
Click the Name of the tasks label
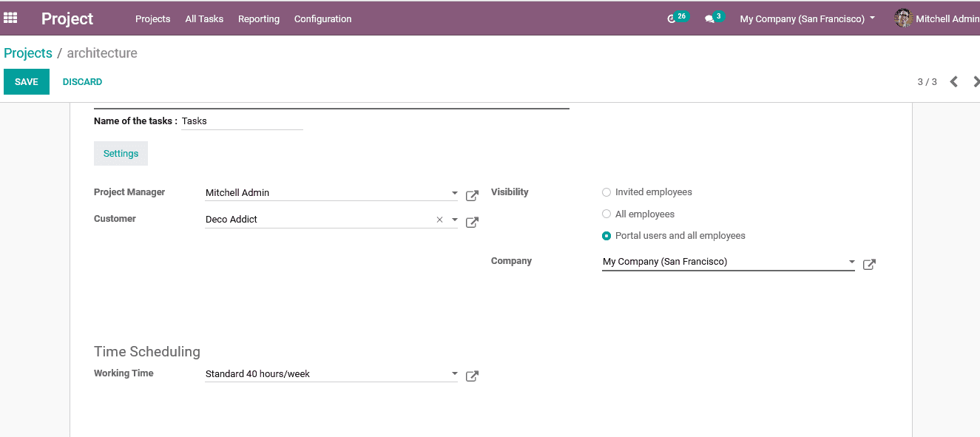click(x=135, y=121)
